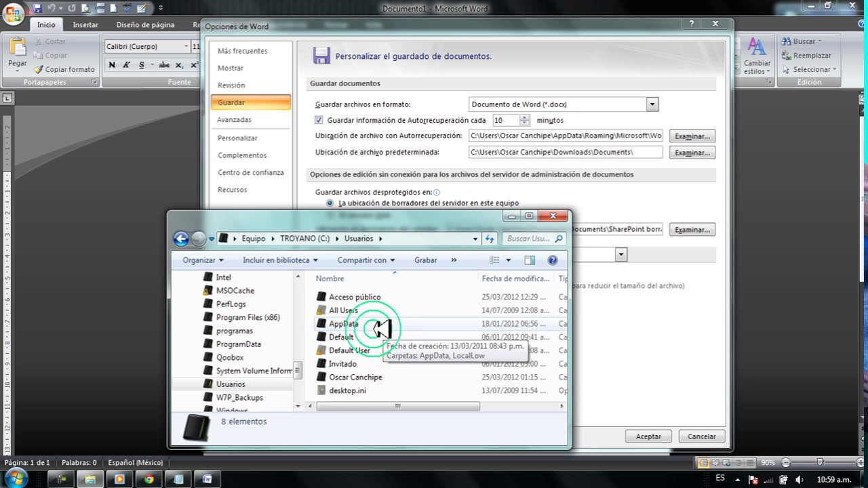The image size is (868, 488).
Task: Select La ubicación de borradores del servidor radio
Action: [330, 203]
